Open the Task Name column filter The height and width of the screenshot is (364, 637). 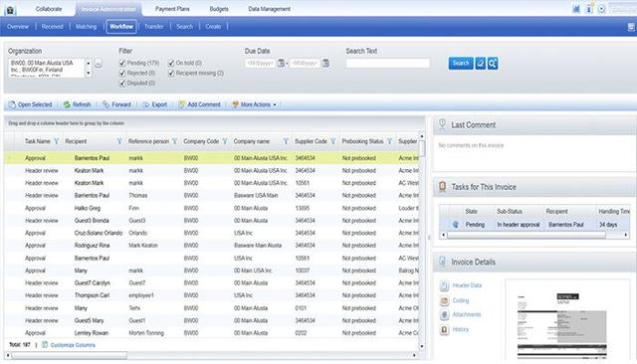tap(57, 141)
